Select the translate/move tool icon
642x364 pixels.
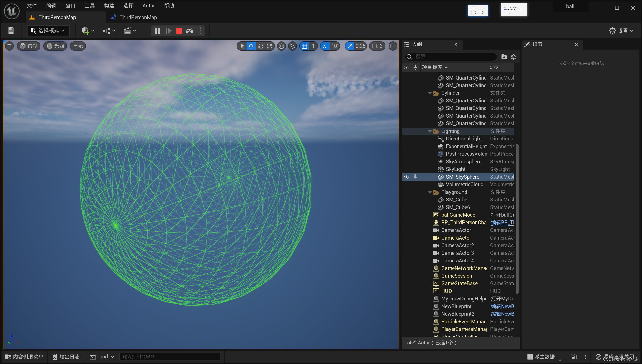(251, 46)
